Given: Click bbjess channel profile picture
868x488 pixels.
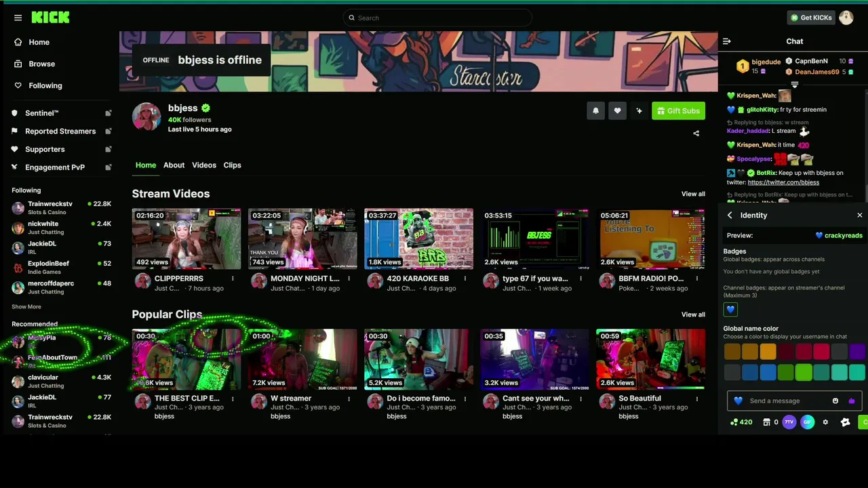Looking at the screenshot, I should (146, 117).
